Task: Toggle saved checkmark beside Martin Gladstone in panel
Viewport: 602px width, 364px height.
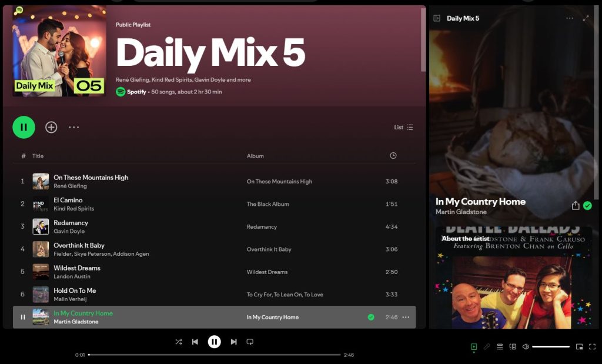Action: [x=587, y=206]
